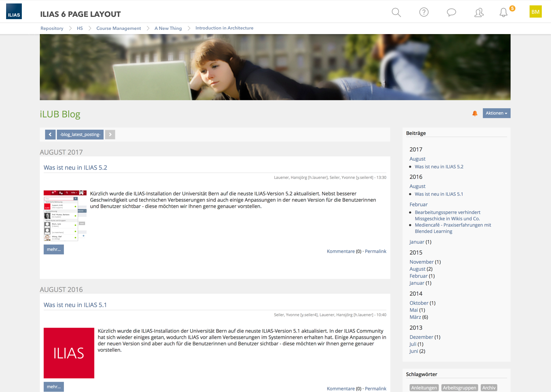Screen dimensions: 551x392
Task: Open the contacts people icon
Action: pos(479,13)
